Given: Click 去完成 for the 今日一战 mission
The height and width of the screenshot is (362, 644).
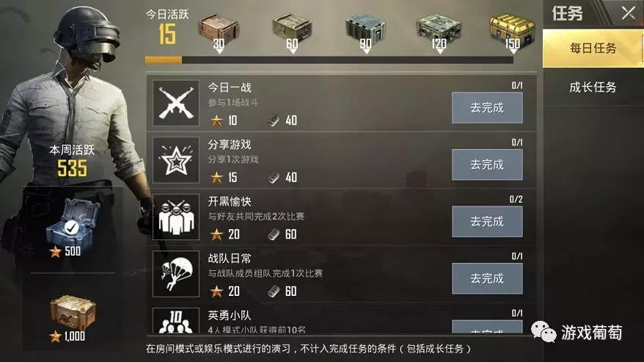Looking at the screenshot, I should pos(487,108).
